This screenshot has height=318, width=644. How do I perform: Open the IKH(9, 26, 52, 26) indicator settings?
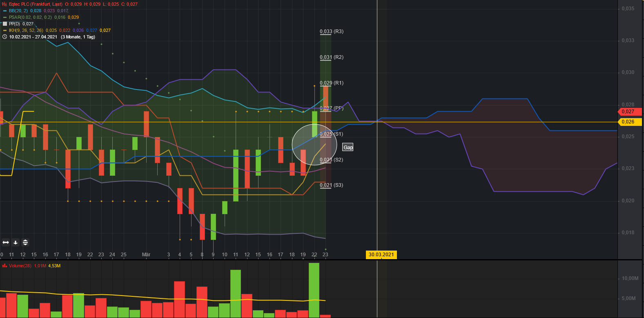26,30
